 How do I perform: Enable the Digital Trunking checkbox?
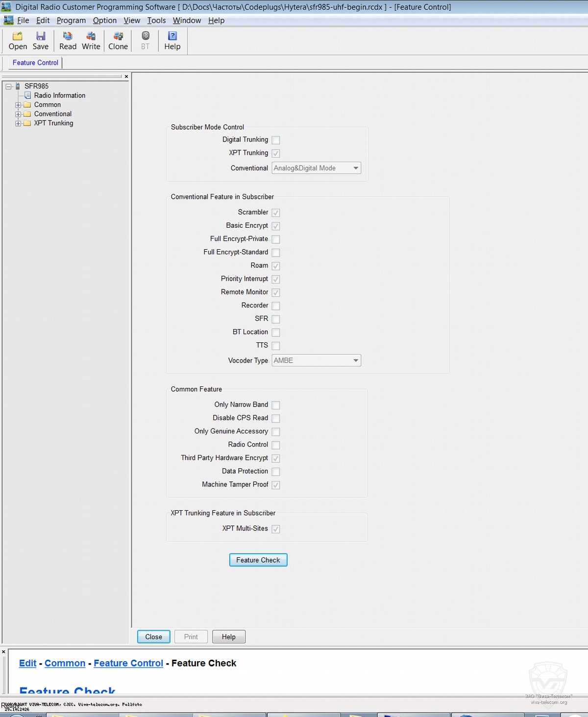tap(276, 140)
